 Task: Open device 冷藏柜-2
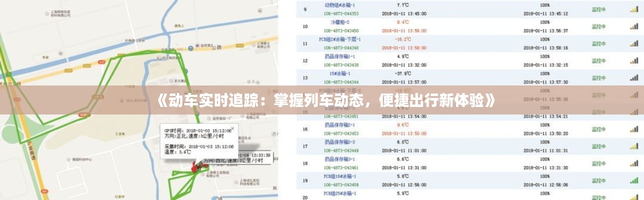[340, 22]
